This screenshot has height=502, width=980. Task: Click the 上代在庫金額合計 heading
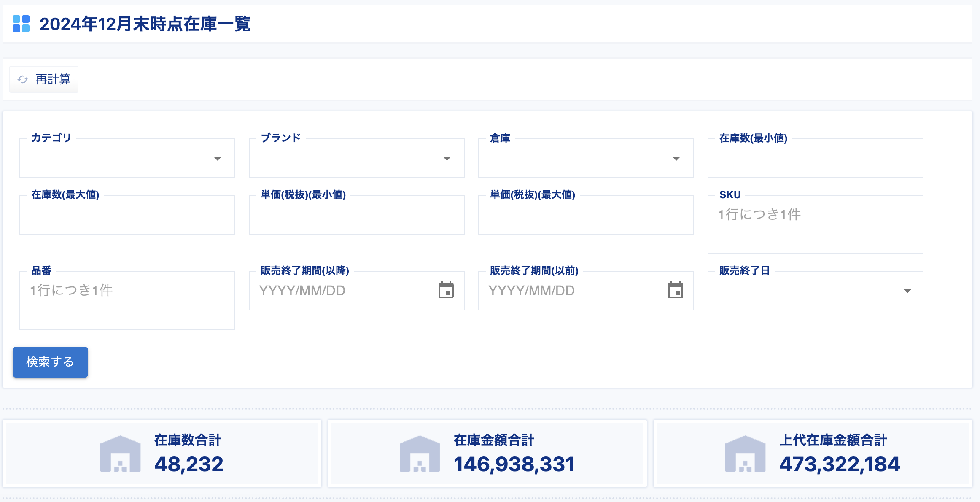tap(833, 440)
